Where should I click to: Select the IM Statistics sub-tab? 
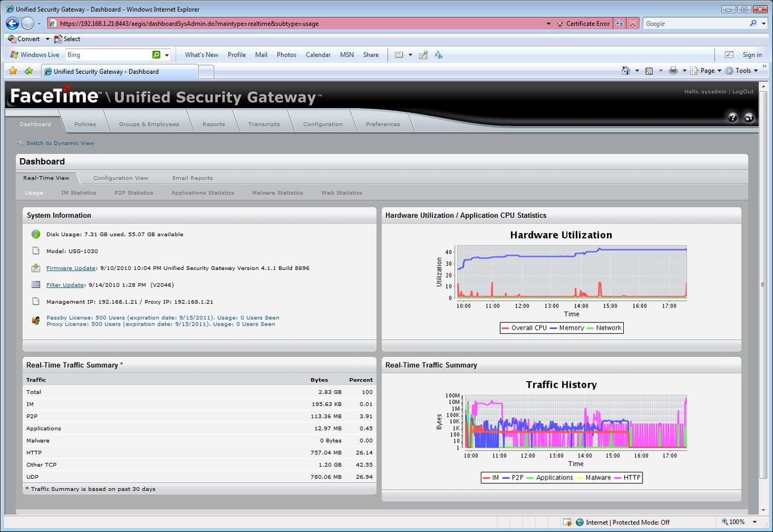point(79,193)
